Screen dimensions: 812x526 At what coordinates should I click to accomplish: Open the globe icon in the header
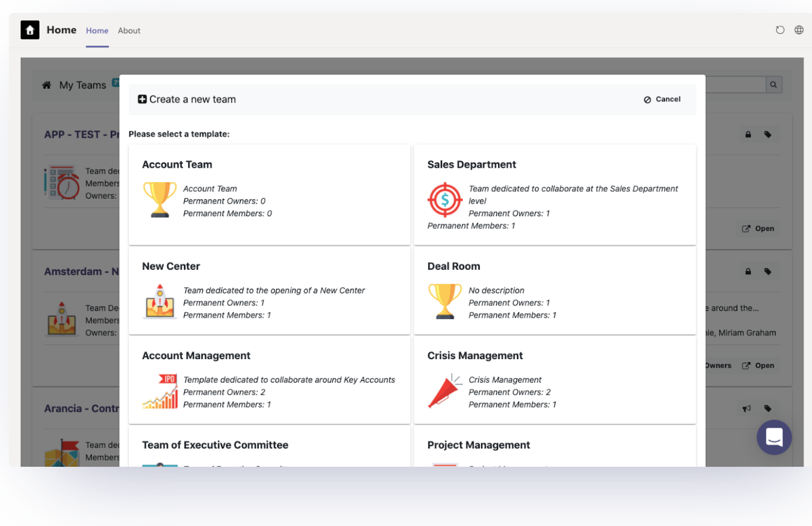(799, 30)
